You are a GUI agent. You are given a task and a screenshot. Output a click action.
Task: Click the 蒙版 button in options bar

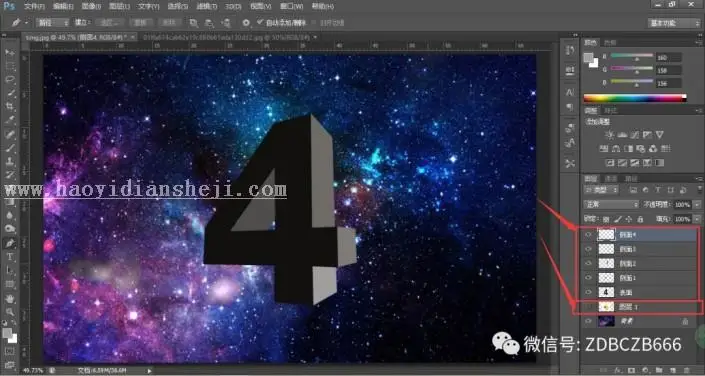[x=141, y=22]
